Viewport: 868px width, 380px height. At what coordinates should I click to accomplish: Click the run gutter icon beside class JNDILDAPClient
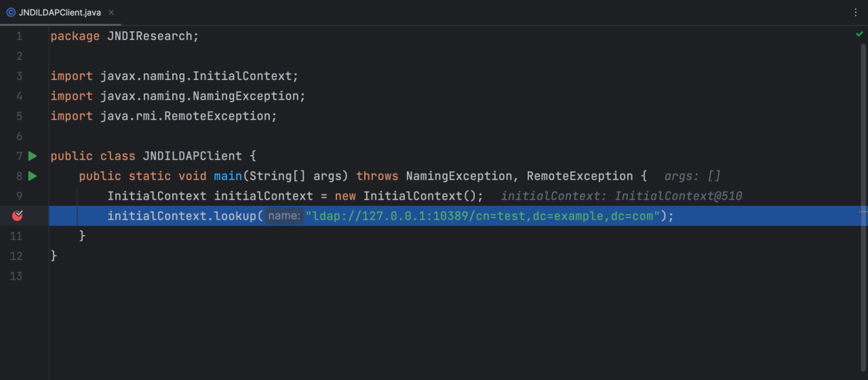(x=33, y=156)
